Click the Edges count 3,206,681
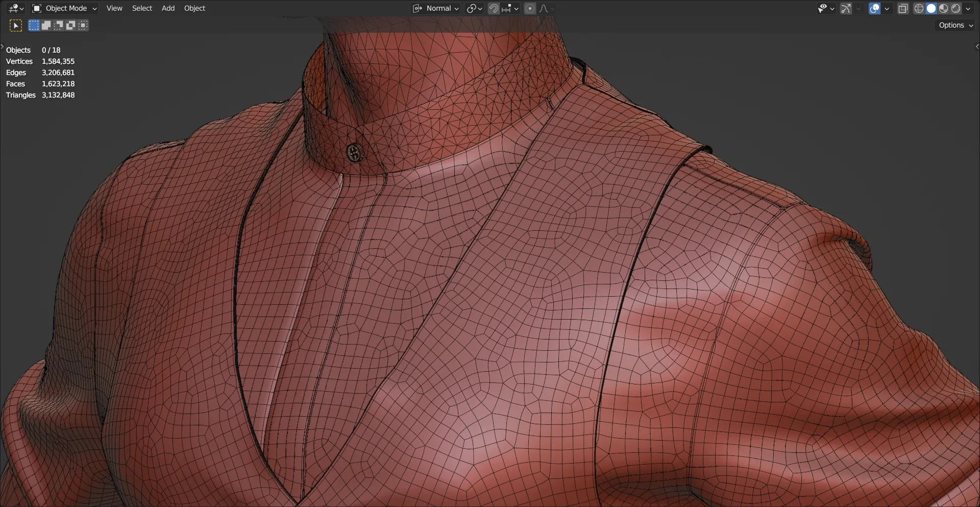980x507 pixels. click(x=58, y=73)
